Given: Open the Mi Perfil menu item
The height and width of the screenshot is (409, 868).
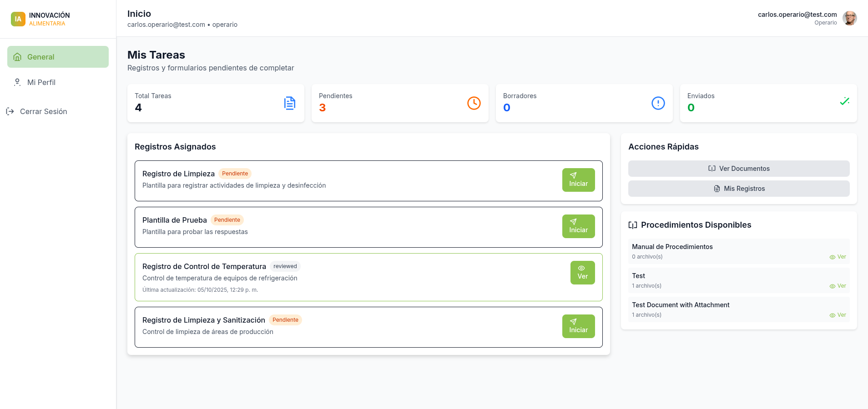Looking at the screenshot, I should click(x=41, y=82).
